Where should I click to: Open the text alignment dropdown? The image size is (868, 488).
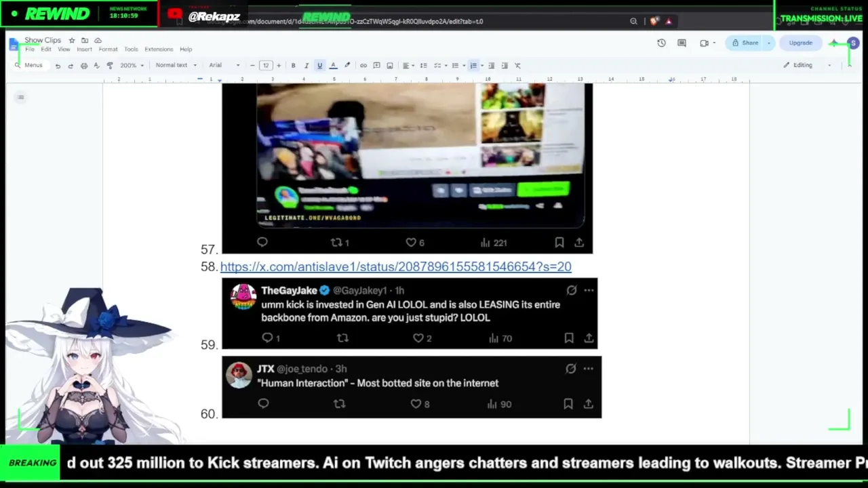click(408, 66)
